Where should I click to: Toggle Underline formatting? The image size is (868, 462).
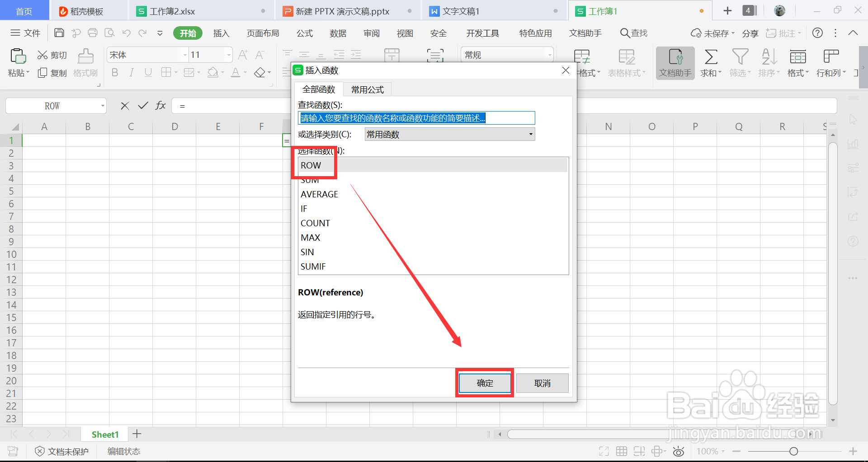point(148,73)
